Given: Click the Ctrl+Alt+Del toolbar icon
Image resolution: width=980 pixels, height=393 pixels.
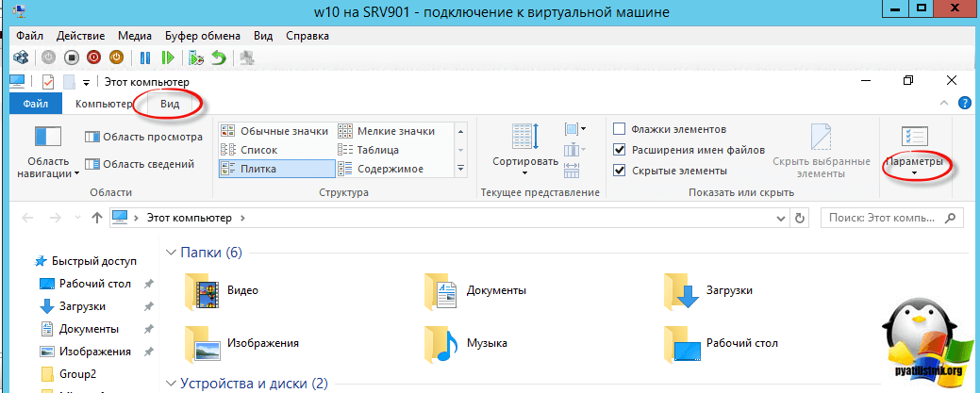Looking at the screenshot, I should [20, 58].
